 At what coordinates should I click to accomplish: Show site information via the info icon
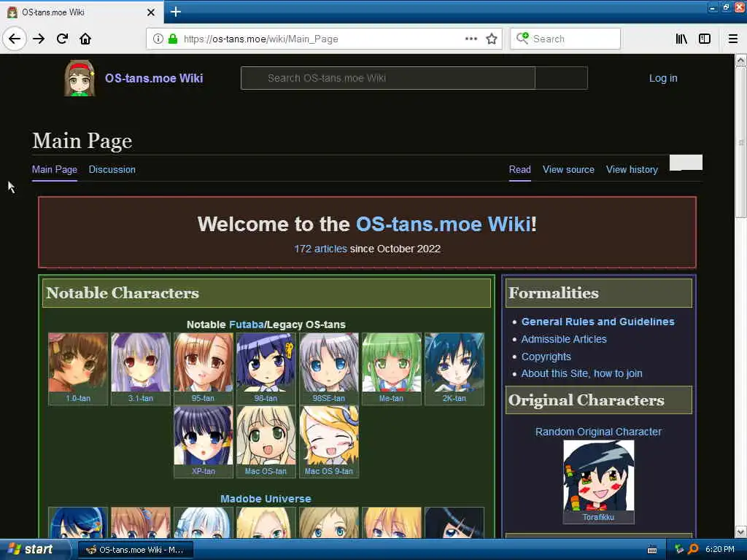[158, 39]
